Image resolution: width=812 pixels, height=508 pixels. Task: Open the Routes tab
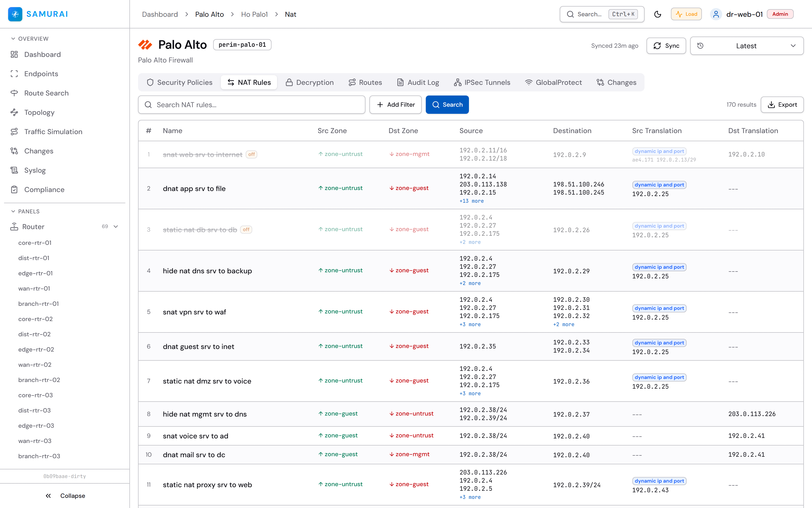(x=365, y=82)
